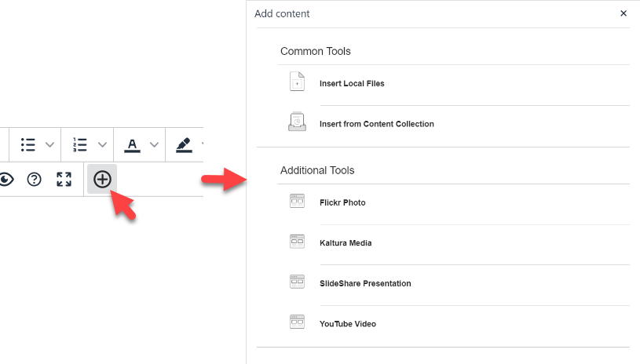
Task: Select the YouTube Video text label
Action: coord(348,324)
